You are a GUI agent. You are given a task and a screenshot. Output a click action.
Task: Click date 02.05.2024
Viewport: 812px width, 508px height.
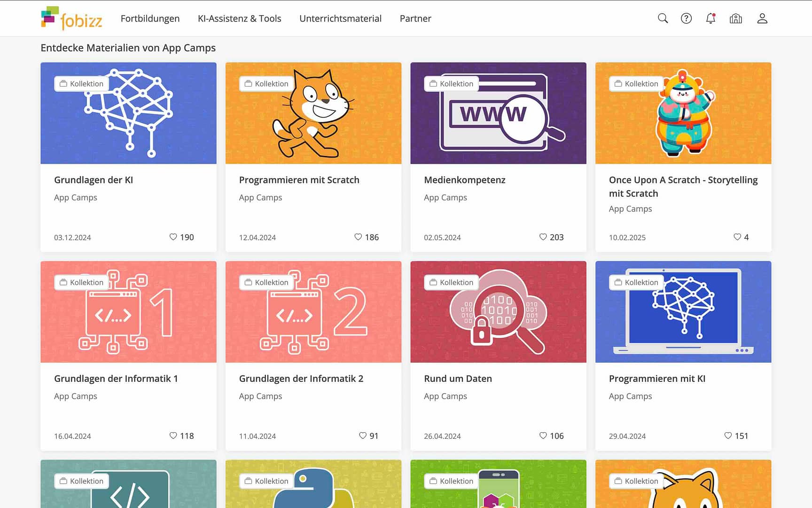click(442, 238)
